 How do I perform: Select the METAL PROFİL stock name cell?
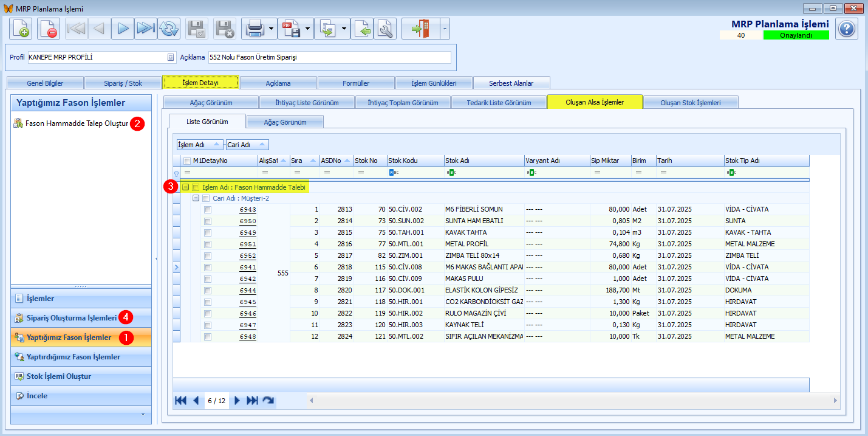484,244
